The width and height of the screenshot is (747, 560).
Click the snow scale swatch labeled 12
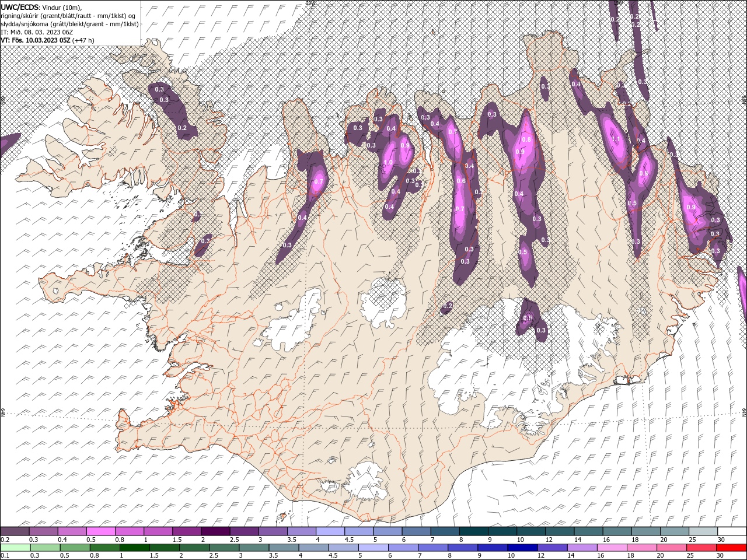point(560,531)
